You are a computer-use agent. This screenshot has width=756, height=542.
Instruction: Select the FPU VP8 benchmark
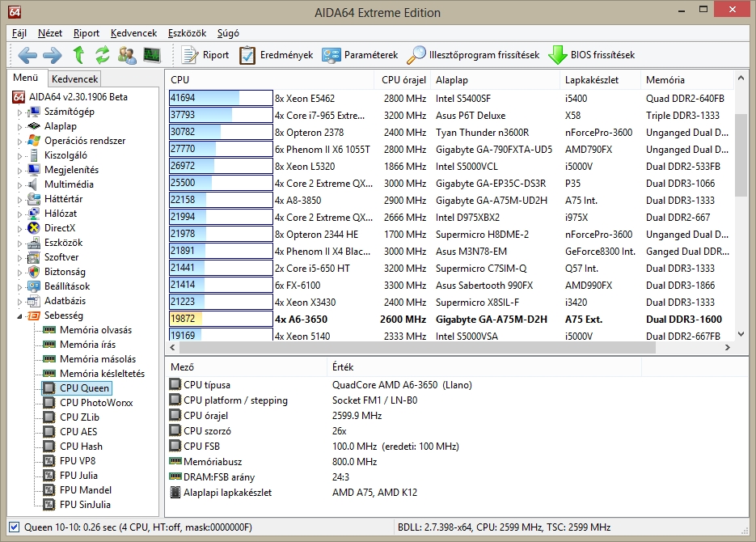coord(77,460)
